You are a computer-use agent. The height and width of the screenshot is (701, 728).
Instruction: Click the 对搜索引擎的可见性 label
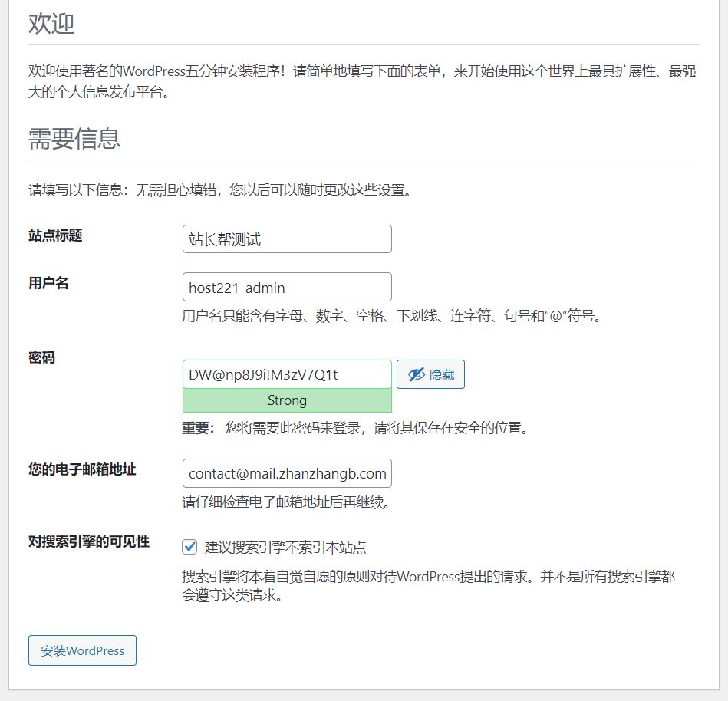[x=89, y=542]
